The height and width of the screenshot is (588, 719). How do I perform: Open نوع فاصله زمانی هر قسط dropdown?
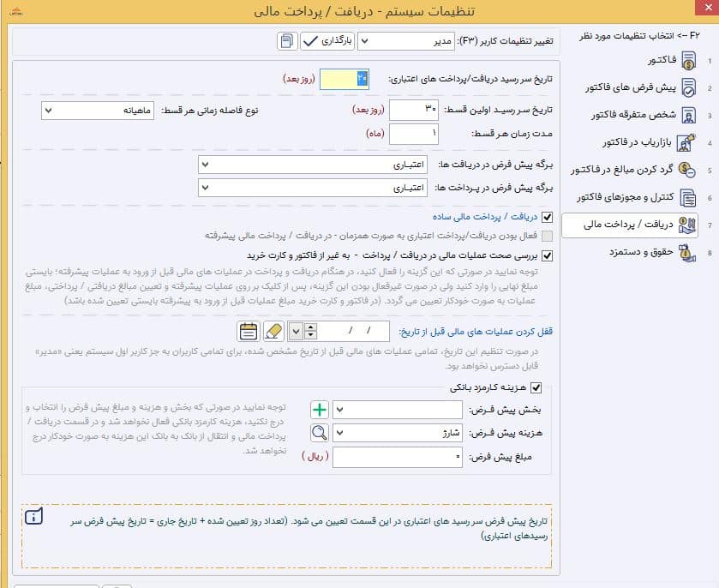tap(98, 111)
